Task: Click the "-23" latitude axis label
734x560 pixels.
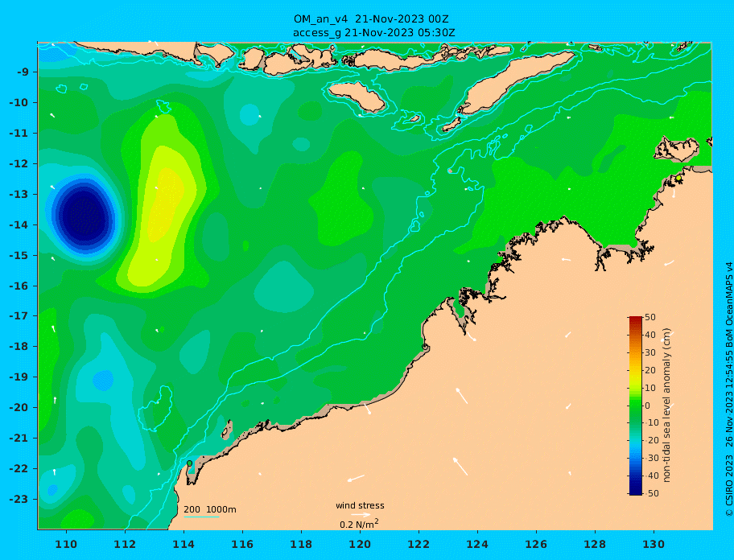Action: (x=19, y=499)
